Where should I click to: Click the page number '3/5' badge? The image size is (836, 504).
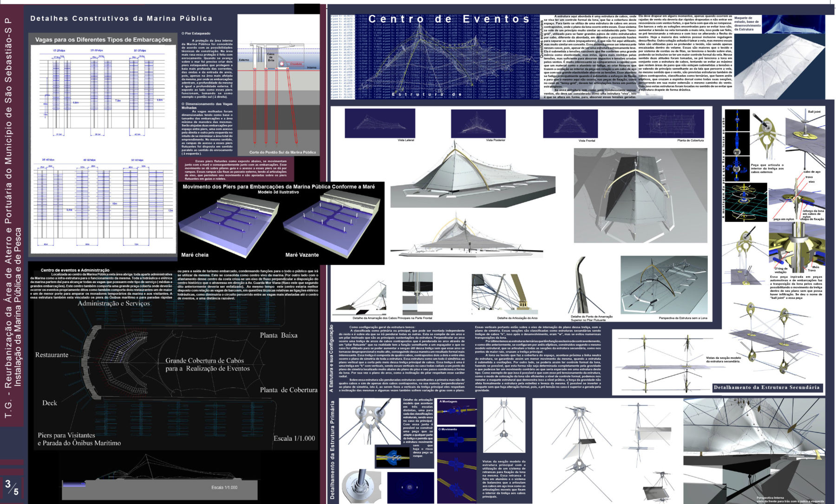coord(12,487)
